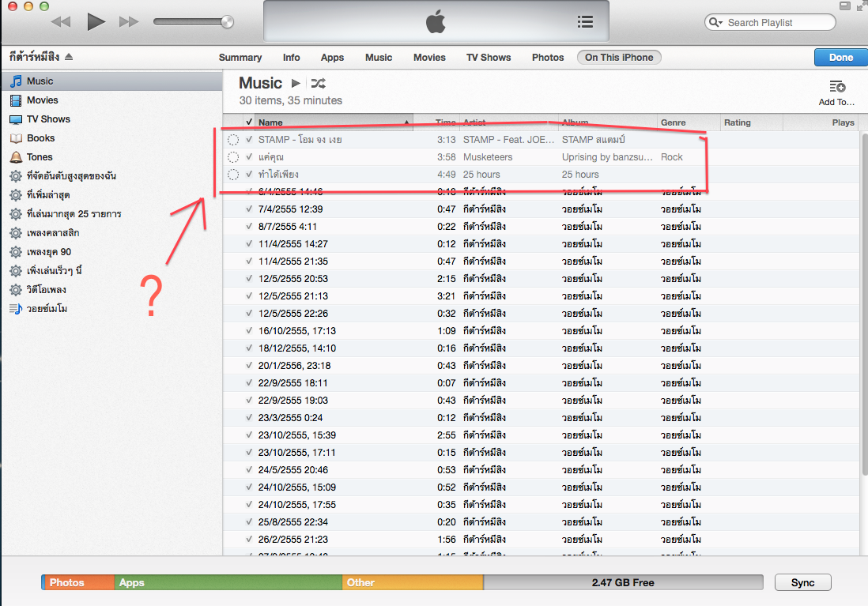Toggle the header checkmark column
This screenshot has width=868, height=606.
249,122
